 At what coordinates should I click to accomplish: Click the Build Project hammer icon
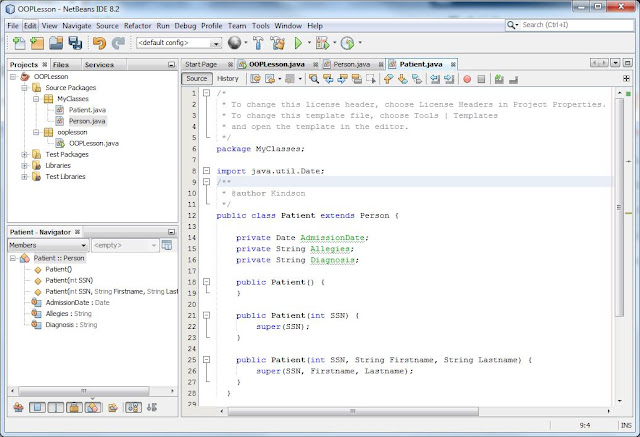(x=258, y=43)
